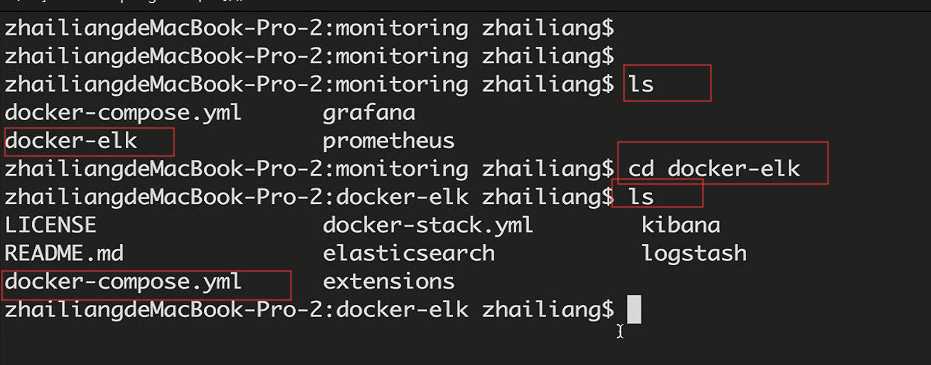Click the cd docker-elk command text
This screenshot has width=931, height=365.
tap(714, 169)
